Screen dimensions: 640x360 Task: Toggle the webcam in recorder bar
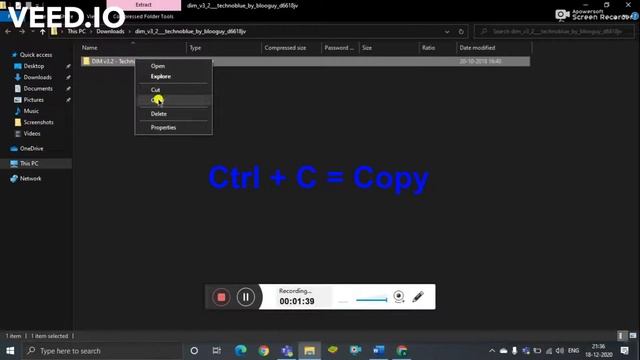point(399,296)
